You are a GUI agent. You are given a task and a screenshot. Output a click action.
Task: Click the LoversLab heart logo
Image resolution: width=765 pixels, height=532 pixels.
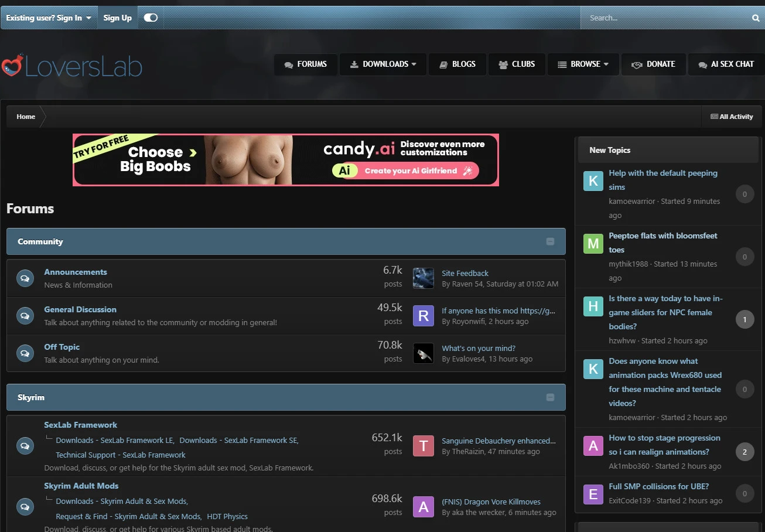coord(12,66)
